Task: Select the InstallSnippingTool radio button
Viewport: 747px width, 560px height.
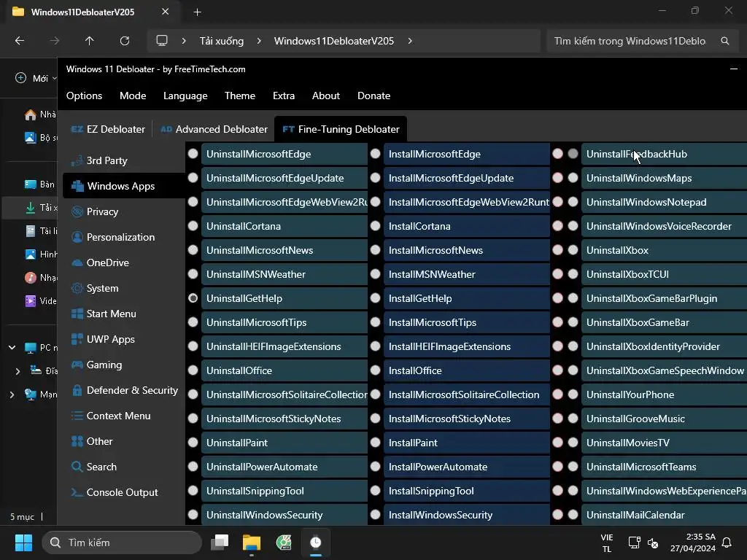Action: 376,491
